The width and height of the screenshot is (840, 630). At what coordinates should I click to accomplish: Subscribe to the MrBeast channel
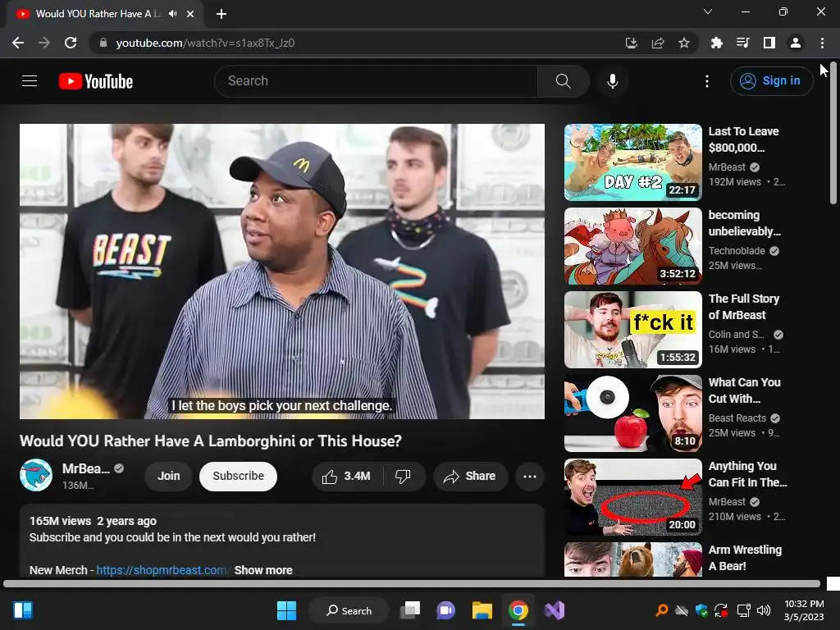239,477
